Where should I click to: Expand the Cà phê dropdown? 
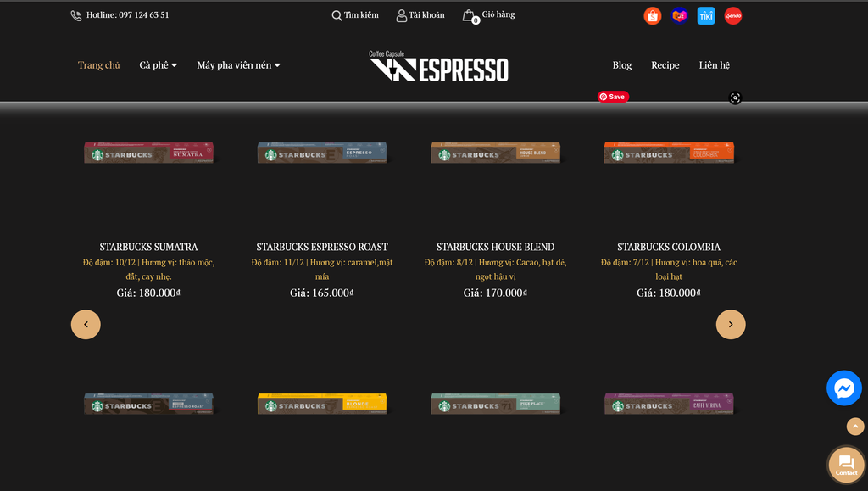[159, 65]
